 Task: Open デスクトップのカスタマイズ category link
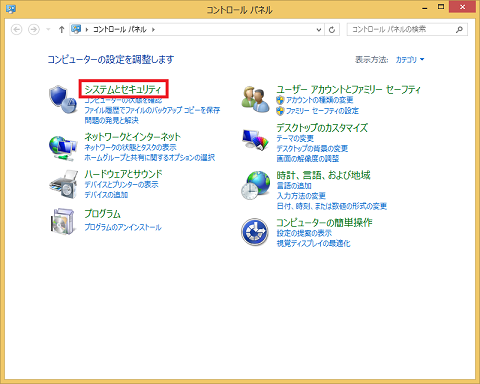(x=322, y=128)
